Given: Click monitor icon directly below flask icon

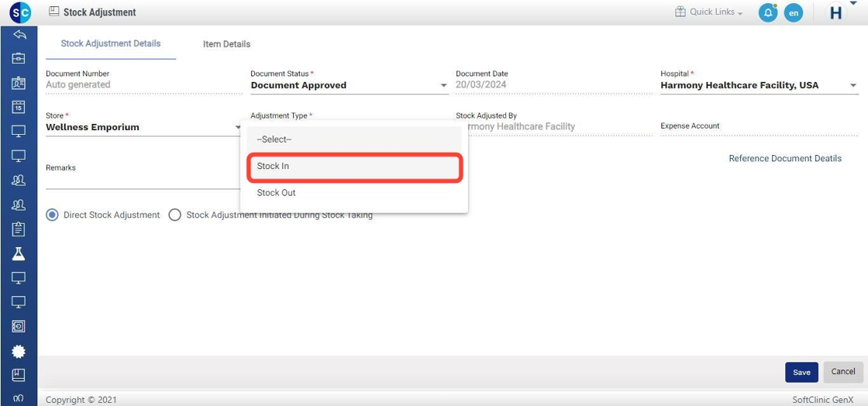Looking at the screenshot, I should pos(19,277).
